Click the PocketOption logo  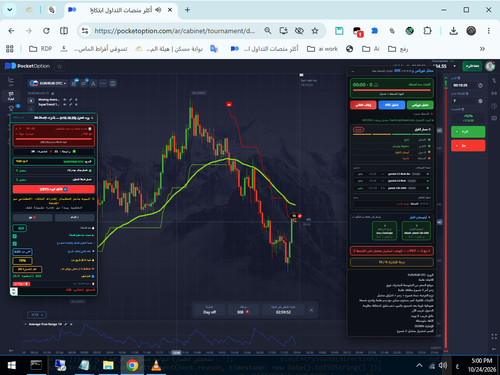(27, 66)
